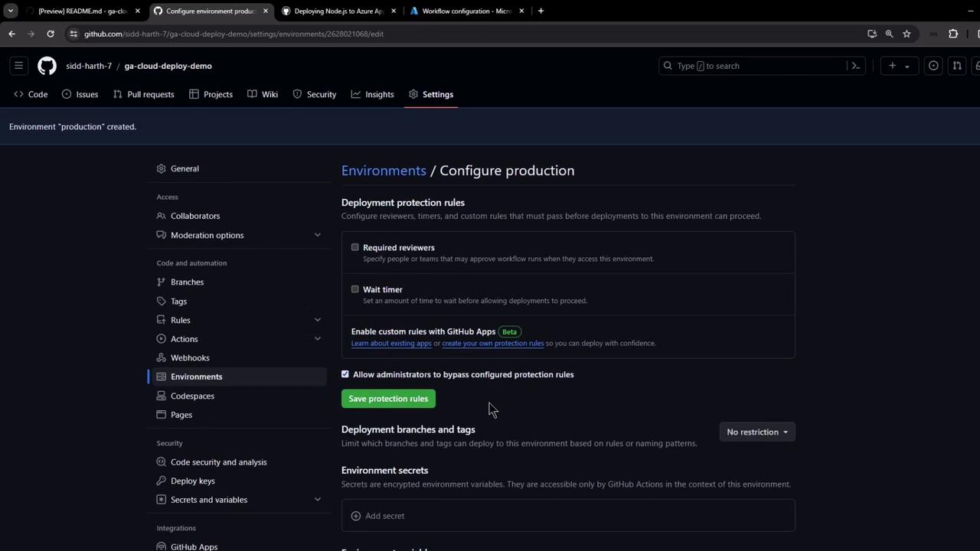The image size is (980, 551).
Task: Go to the sidd-harth-7 owner profile link
Action: [x=89, y=66]
